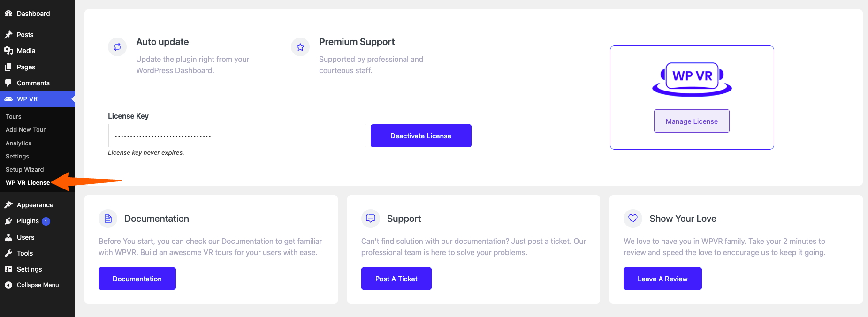Click the Post A Ticket button
Screen dimensions: 868x317
click(x=396, y=279)
